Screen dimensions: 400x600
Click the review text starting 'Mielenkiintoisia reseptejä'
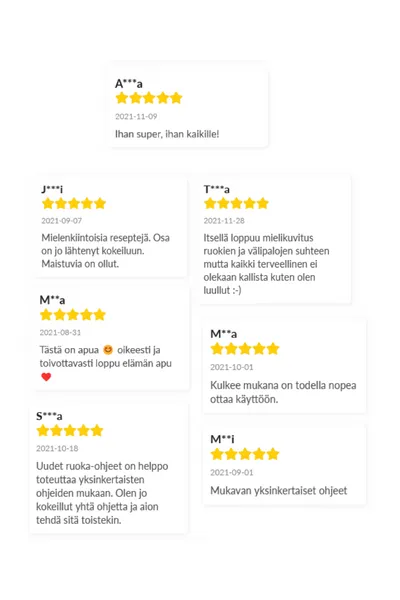(x=105, y=251)
